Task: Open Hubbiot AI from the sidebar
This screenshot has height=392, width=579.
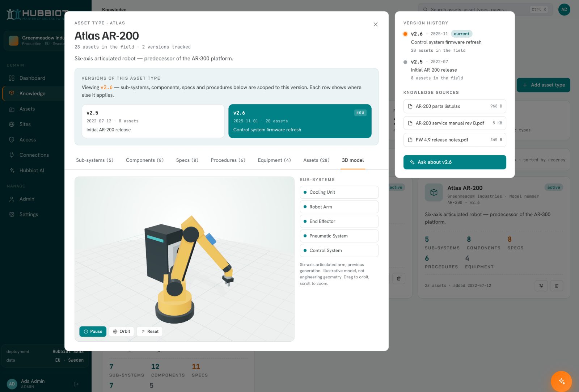Action: [x=31, y=170]
